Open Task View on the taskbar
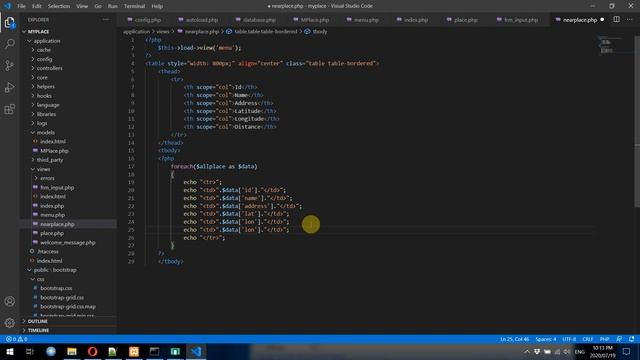 pyautogui.click(x=30, y=351)
